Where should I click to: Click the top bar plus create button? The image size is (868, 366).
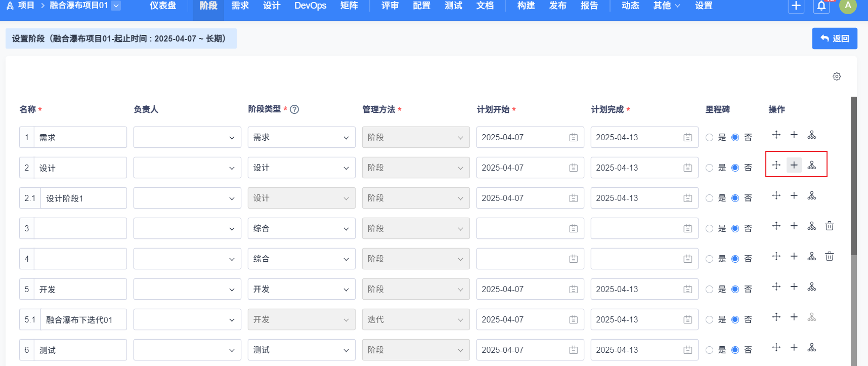coord(796,6)
